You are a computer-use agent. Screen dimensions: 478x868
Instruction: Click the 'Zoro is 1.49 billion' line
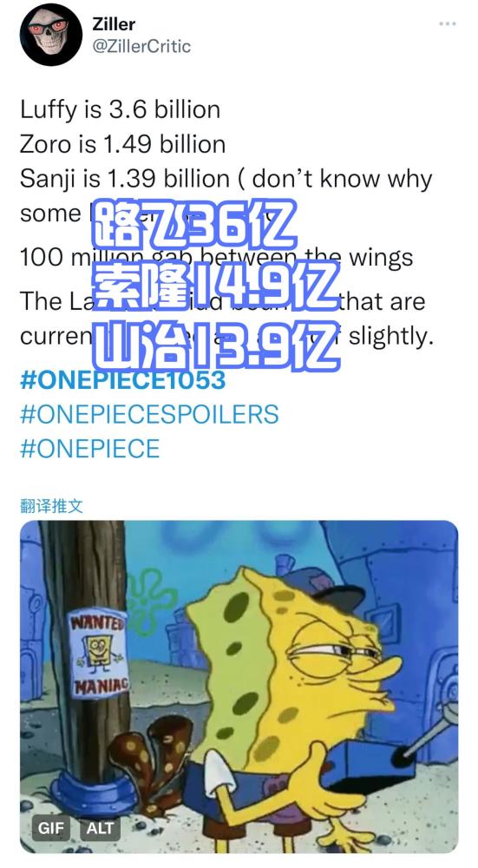point(123,144)
